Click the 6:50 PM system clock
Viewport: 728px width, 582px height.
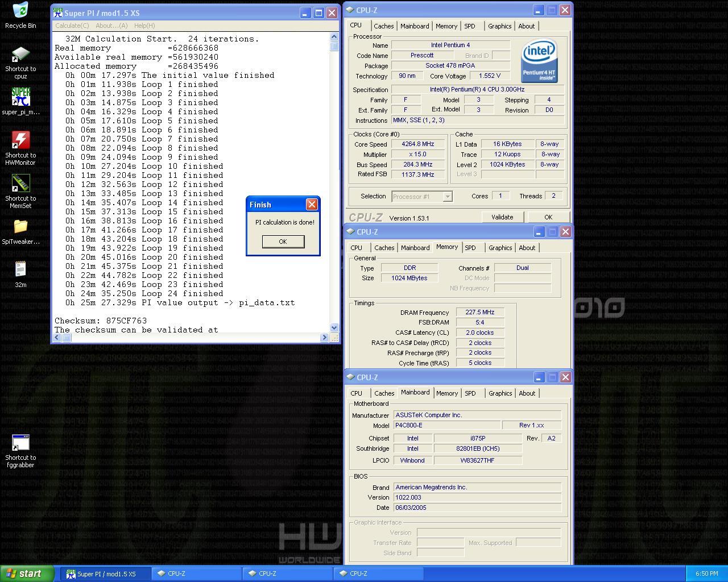(706, 574)
